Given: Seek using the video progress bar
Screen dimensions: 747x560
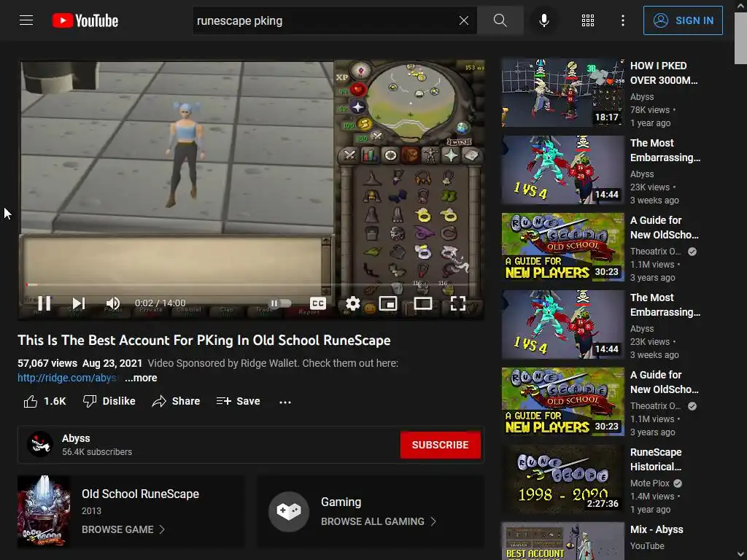Looking at the screenshot, I should pyautogui.click(x=252, y=285).
